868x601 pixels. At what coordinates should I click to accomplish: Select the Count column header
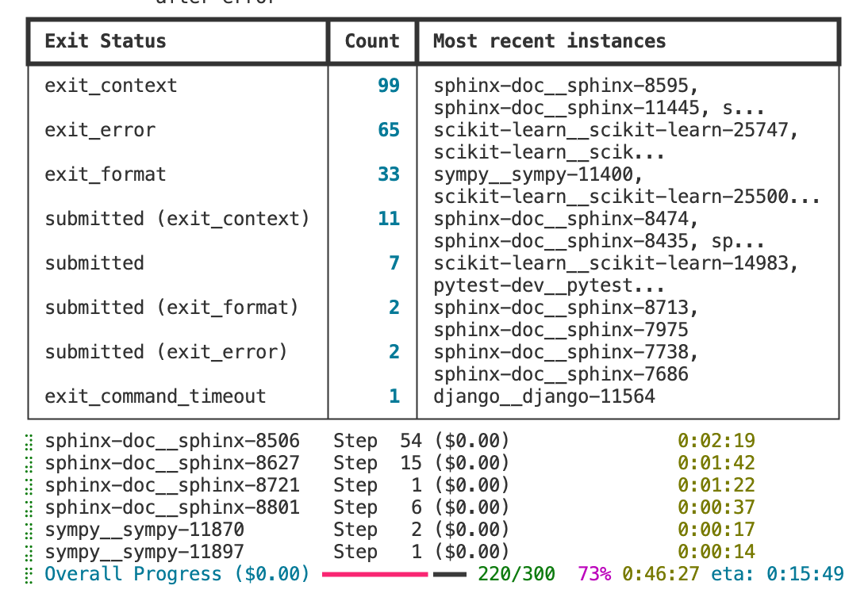[x=372, y=41]
